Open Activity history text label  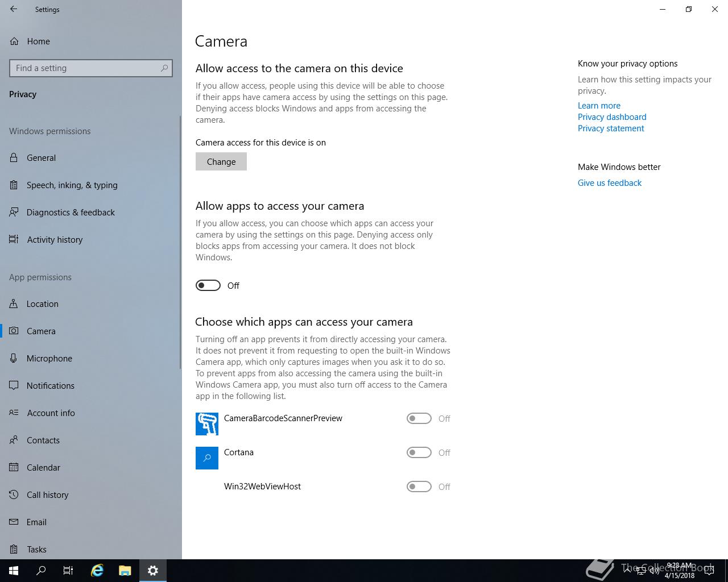tap(55, 239)
